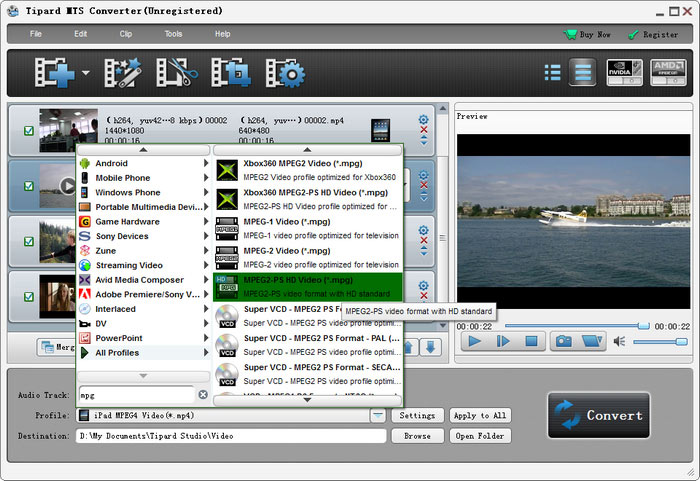Select Xbox360 MPEG2 Video profile
Image resolution: width=700 pixels, height=481 pixels.
click(x=308, y=170)
